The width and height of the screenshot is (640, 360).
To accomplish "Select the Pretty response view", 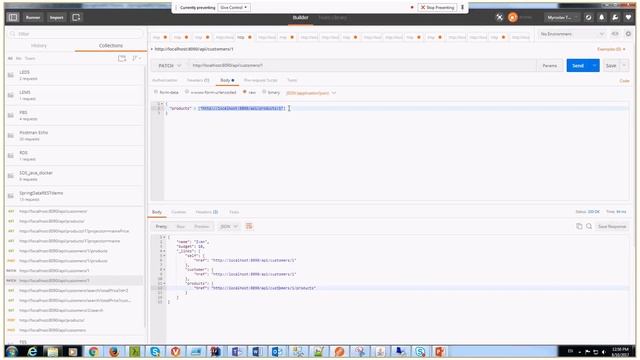I will point(161,226).
